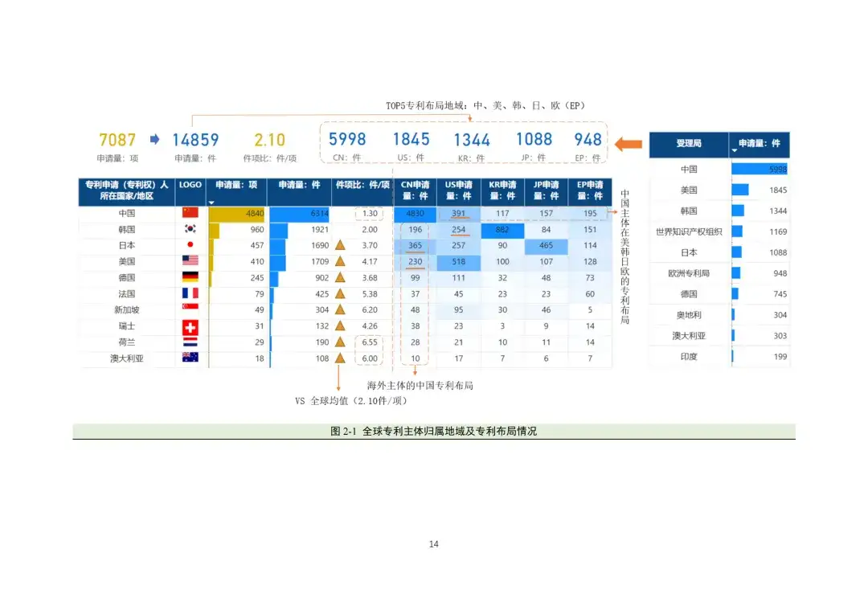Click 欧洲专利局 in 受理局 table
Image resolution: width=868 pixels, height=614 pixels.
coord(689,273)
